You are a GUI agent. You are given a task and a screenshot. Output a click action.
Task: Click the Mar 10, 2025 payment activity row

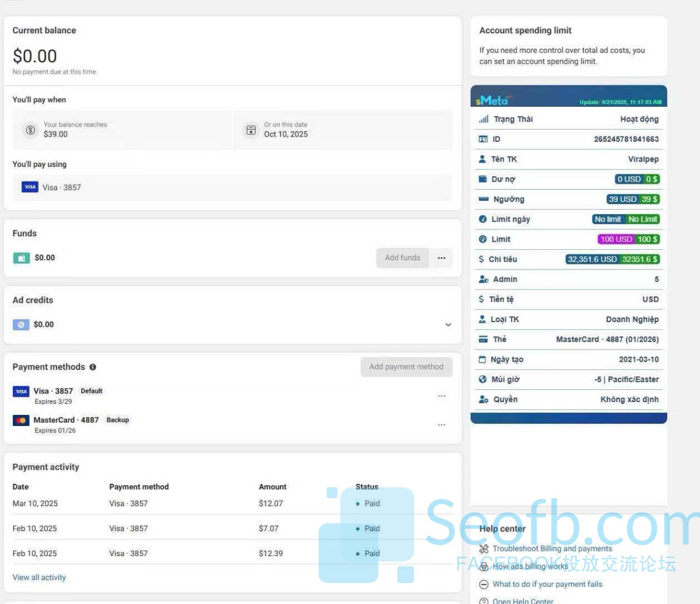[x=232, y=504]
